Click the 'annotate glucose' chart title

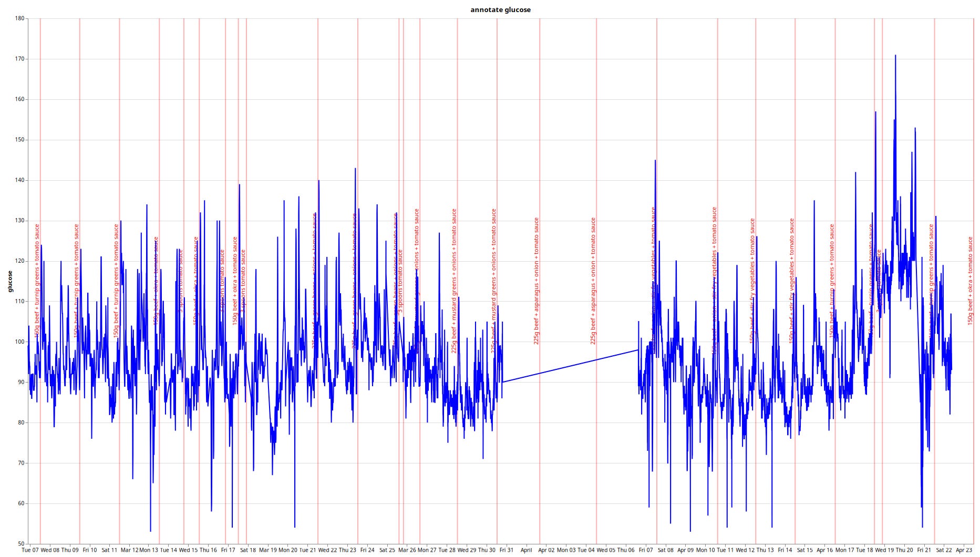click(500, 9)
